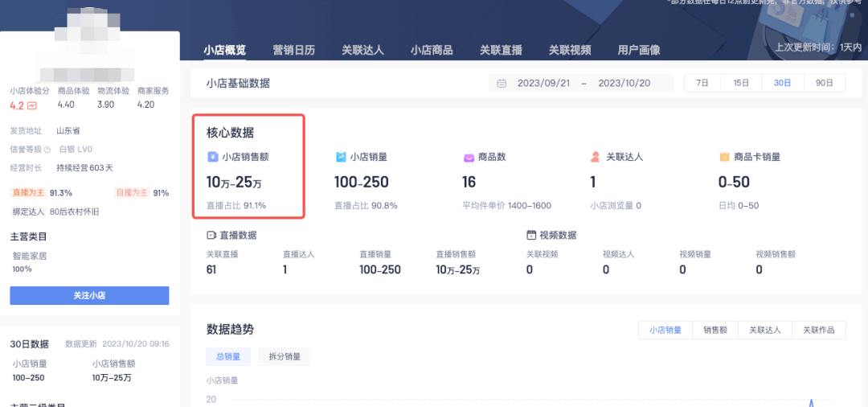The width and height of the screenshot is (868, 407).
Task: Click the calendar icon in the date range
Action: 502,84
